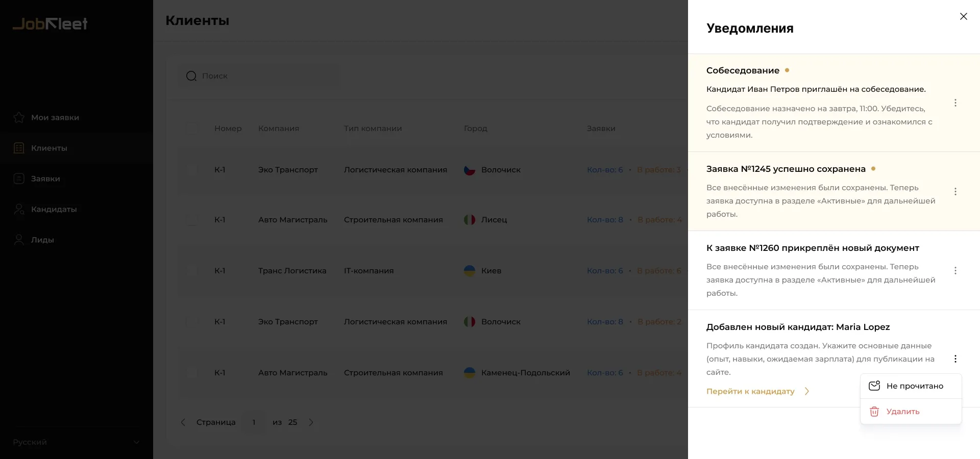Tick the select-all checkbox in table header
The width and height of the screenshot is (980, 459).
tap(192, 129)
